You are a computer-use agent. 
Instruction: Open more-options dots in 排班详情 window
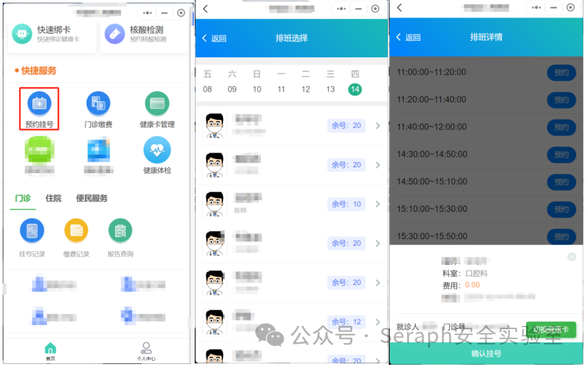536,7
